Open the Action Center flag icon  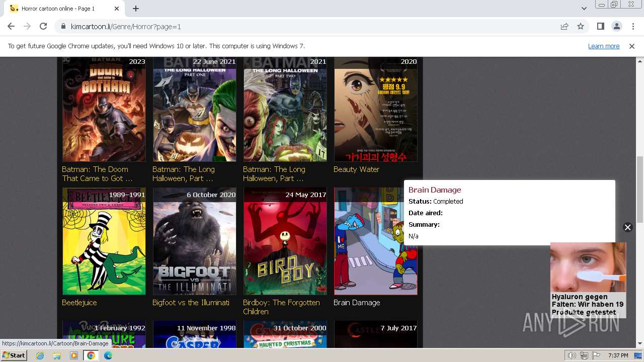[x=595, y=355]
